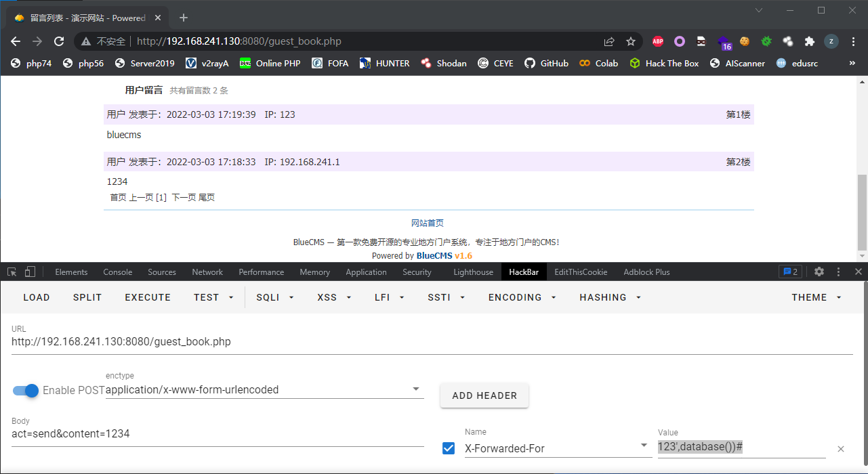
Task: Show more bookmarks with the chevron
Action: click(852, 63)
